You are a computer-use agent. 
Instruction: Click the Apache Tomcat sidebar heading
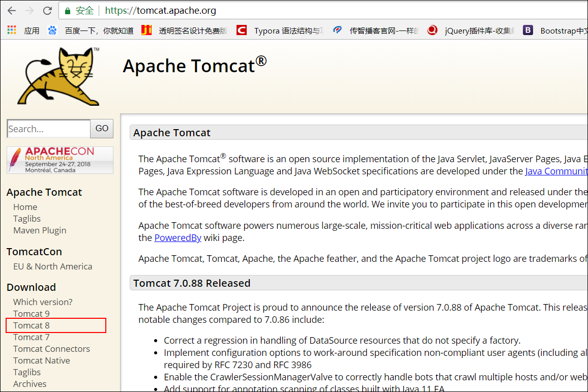point(44,192)
